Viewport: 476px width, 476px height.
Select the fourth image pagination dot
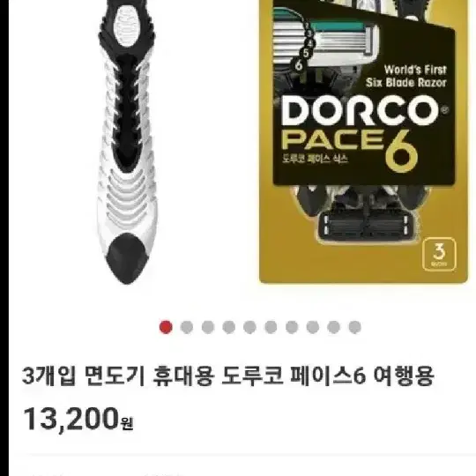coord(229,327)
